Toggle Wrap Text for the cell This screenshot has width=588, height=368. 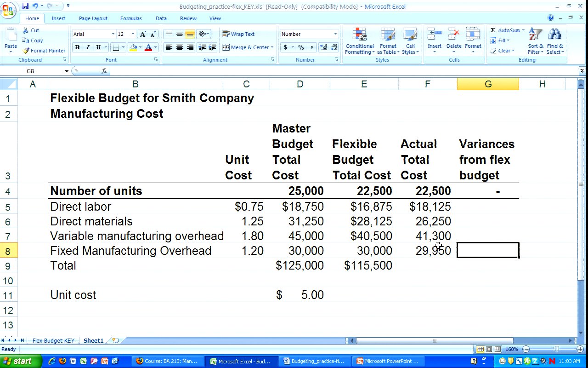(238, 34)
